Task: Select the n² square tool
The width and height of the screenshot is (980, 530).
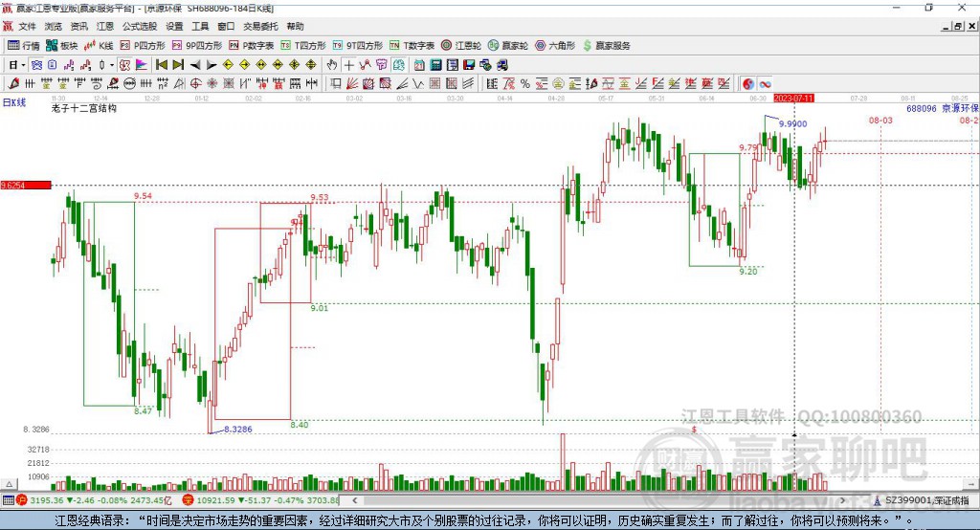Action: [x=163, y=84]
